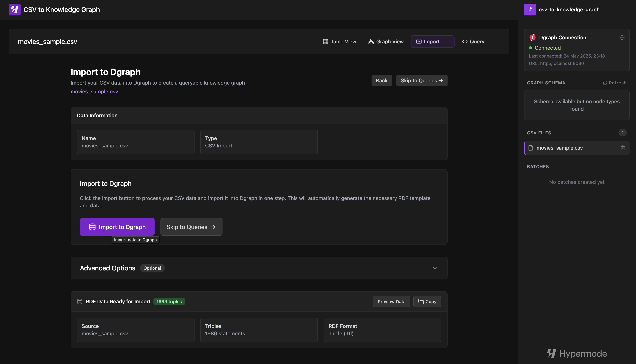Click the Type CSV Import card

coord(259,142)
